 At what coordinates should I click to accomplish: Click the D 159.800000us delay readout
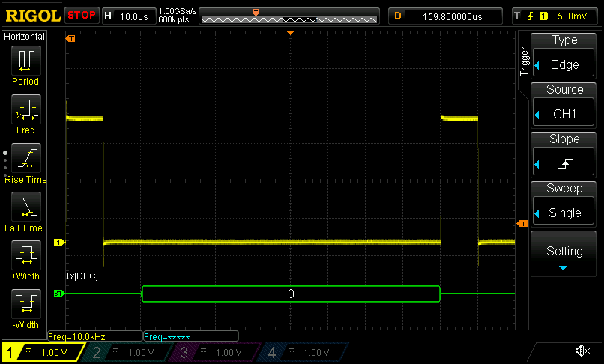446,16
